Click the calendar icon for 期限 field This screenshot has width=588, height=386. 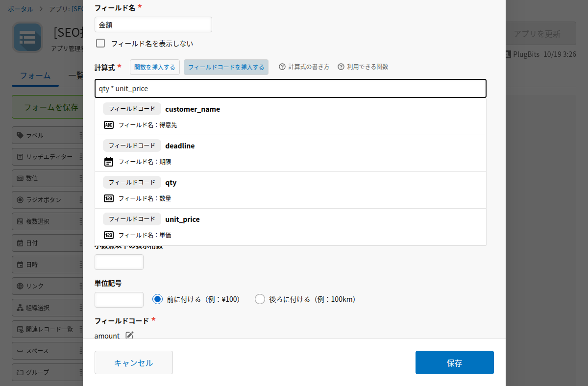(x=109, y=162)
